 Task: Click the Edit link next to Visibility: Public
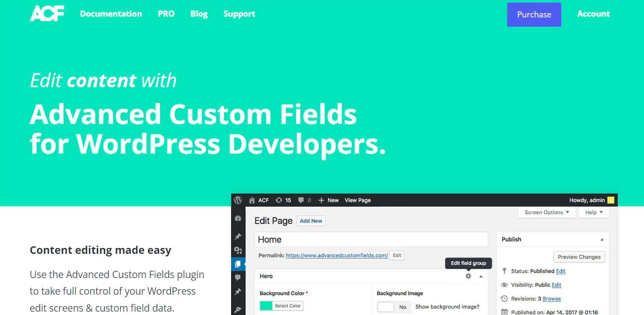(x=557, y=285)
